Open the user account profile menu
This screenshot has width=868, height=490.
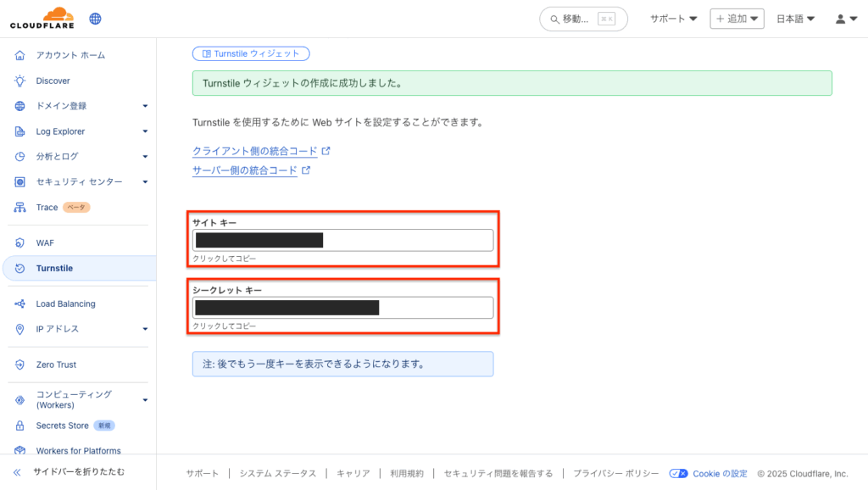point(846,19)
